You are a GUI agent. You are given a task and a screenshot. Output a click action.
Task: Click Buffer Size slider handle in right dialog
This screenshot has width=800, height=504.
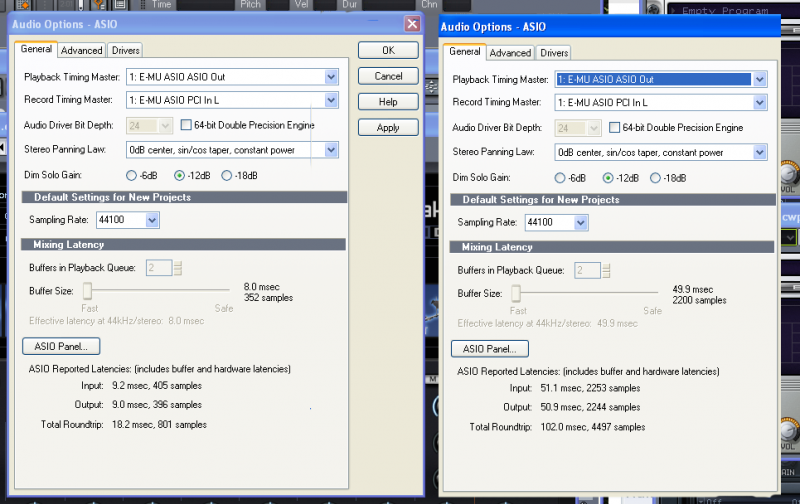coord(516,293)
